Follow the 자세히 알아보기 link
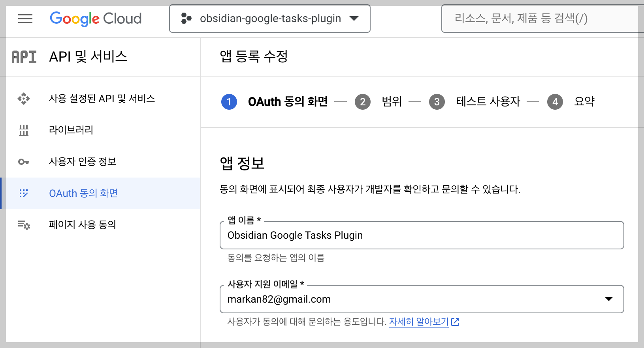This screenshot has height=348, width=644. tap(419, 322)
